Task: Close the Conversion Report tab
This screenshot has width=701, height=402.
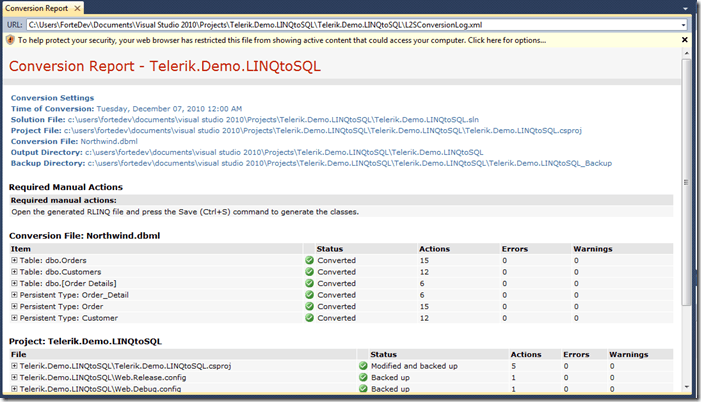Action: click(x=77, y=8)
